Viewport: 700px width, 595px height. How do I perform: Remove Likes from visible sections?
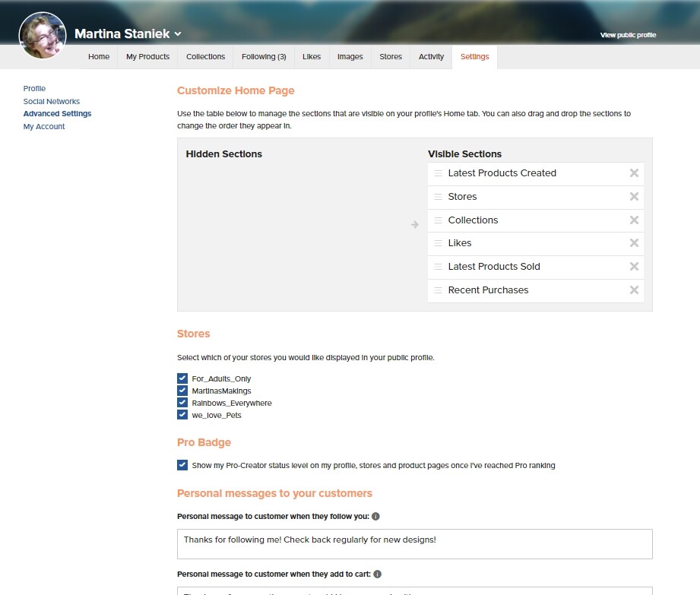tap(634, 243)
